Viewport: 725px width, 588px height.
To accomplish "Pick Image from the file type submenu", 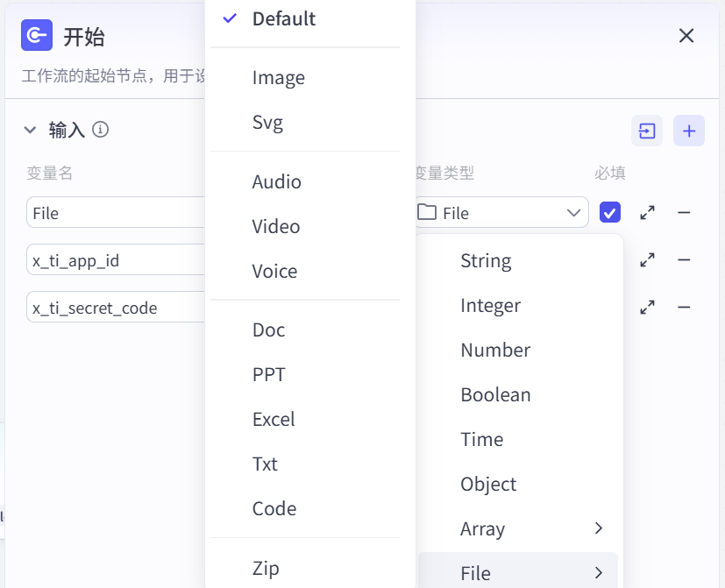I will coord(278,77).
